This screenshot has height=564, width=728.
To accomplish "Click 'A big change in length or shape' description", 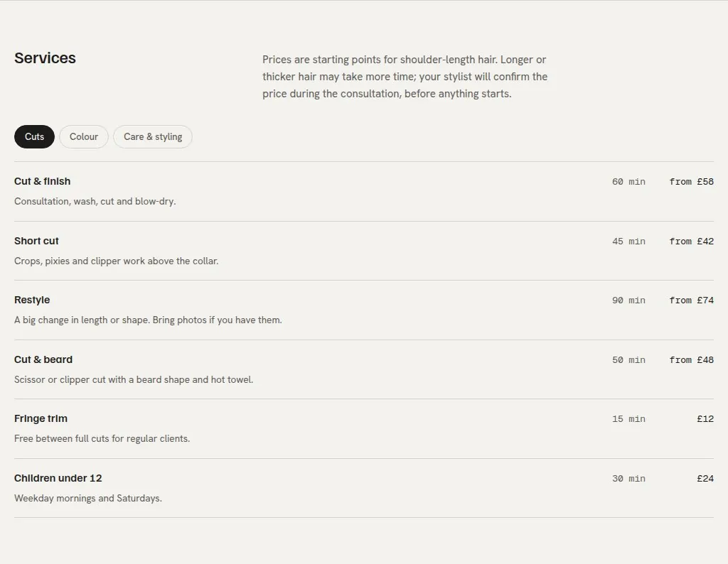I will tap(148, 320).
